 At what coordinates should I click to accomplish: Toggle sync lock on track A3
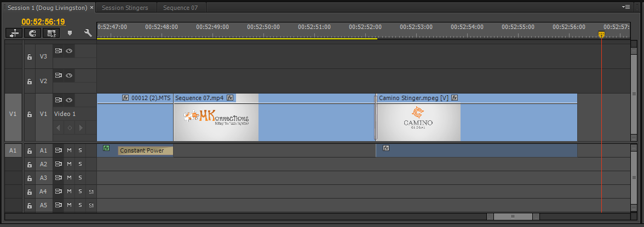(58, 178)
